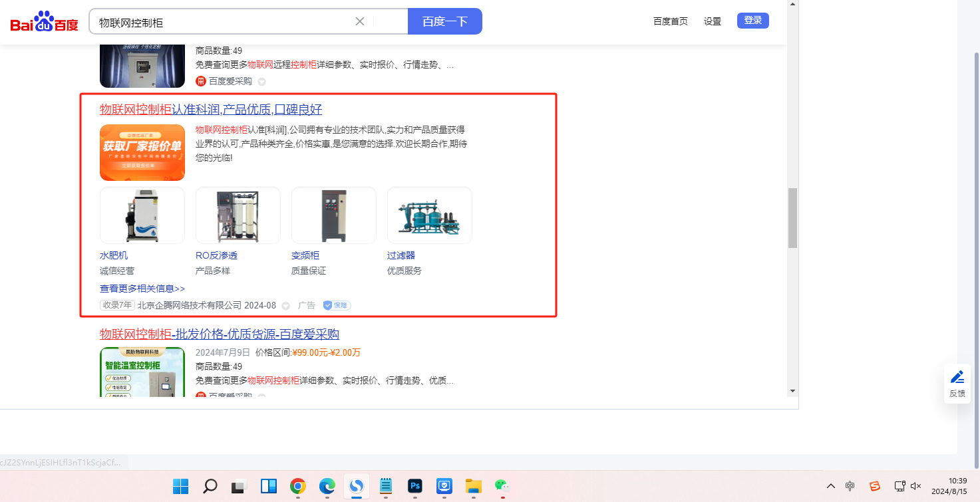The image size is (980, 502).
Task: Open File Explorer from the taskbar
Action: 473,486
